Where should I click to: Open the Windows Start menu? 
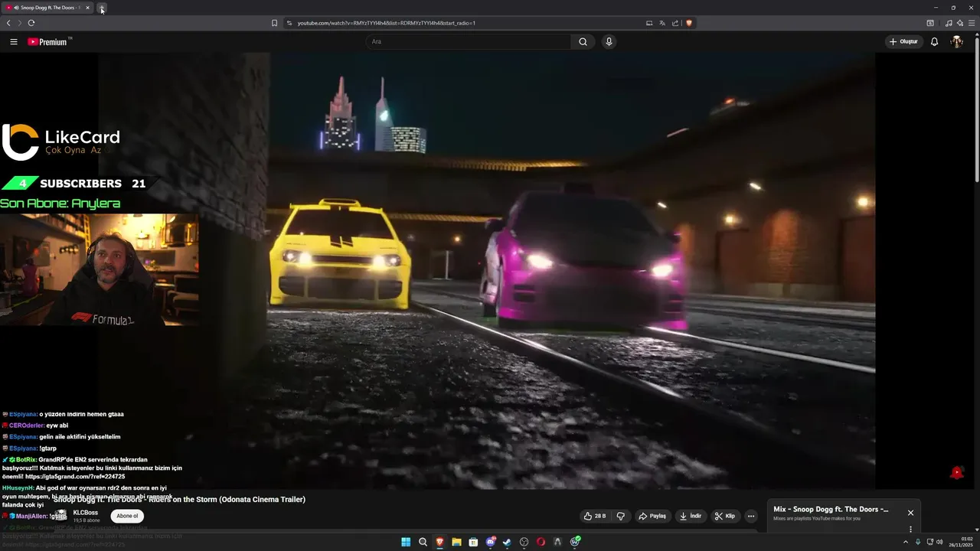(x=406, y=542)
